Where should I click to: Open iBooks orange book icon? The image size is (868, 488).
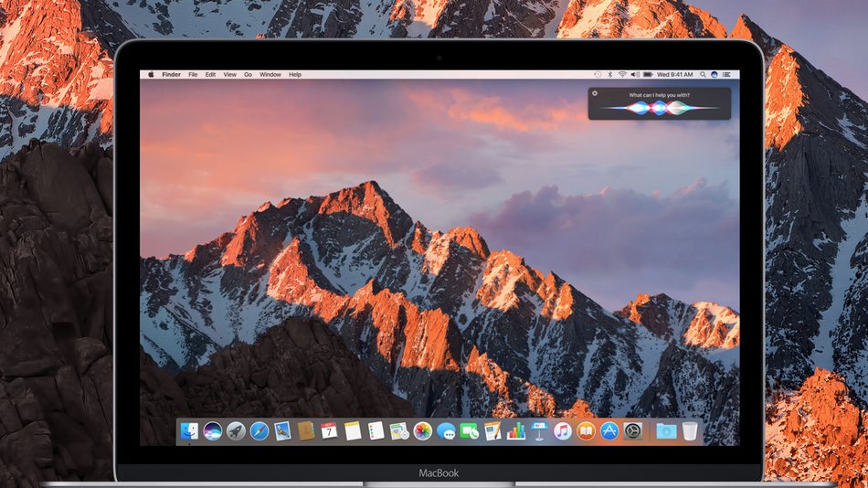pos(586,431)
